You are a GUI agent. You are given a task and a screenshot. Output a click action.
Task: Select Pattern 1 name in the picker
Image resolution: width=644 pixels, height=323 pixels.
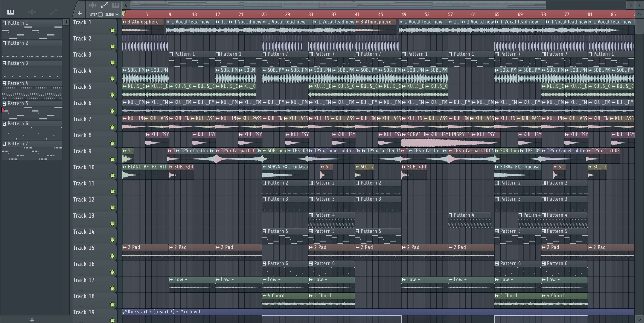pyautogui.click(x=18, y=23)
